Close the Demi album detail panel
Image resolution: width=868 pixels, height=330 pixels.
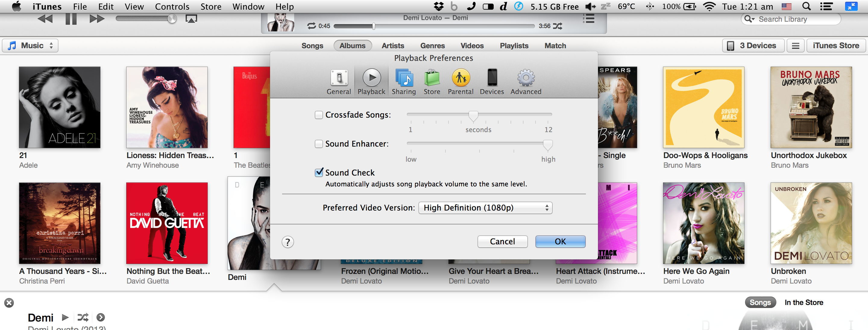pos(9,303)
